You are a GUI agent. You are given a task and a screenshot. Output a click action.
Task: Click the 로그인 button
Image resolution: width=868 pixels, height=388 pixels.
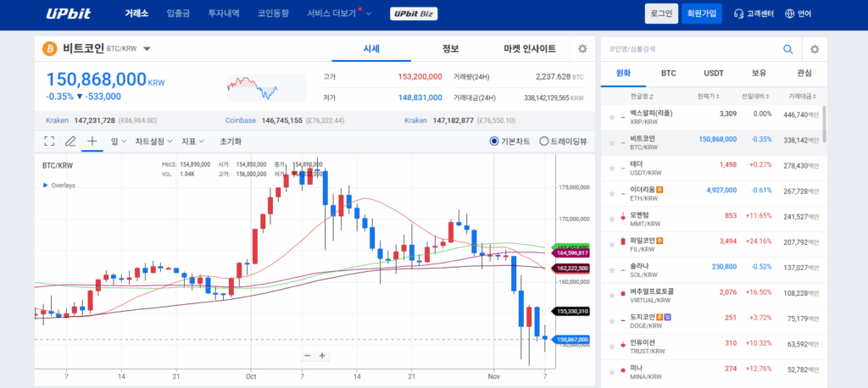point(661,14)
